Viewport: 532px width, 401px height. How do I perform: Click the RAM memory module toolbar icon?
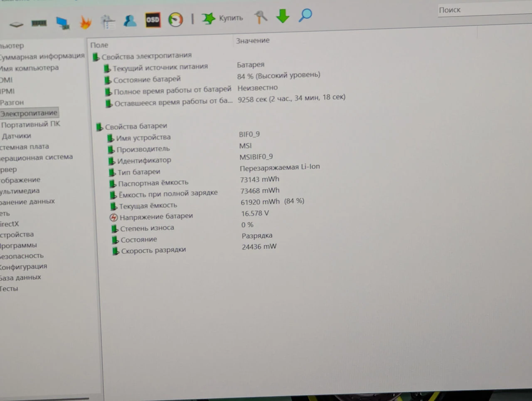[x=39, y=23]
